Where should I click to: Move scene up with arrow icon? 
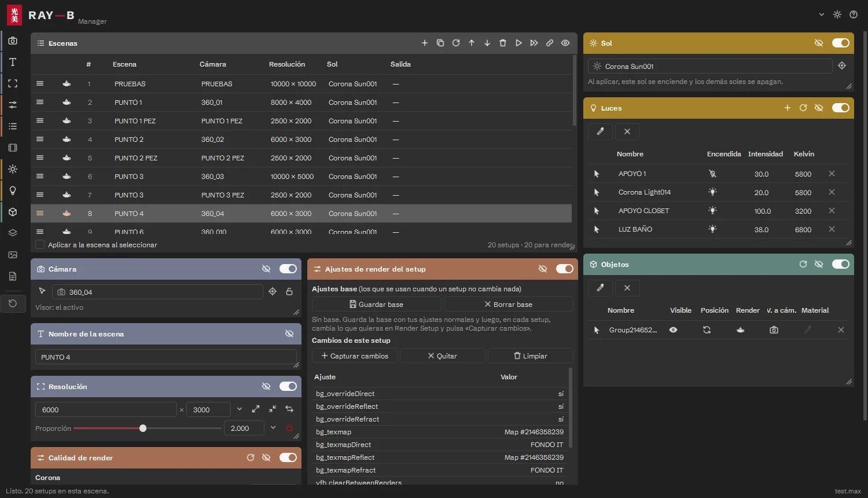(472, 43)
